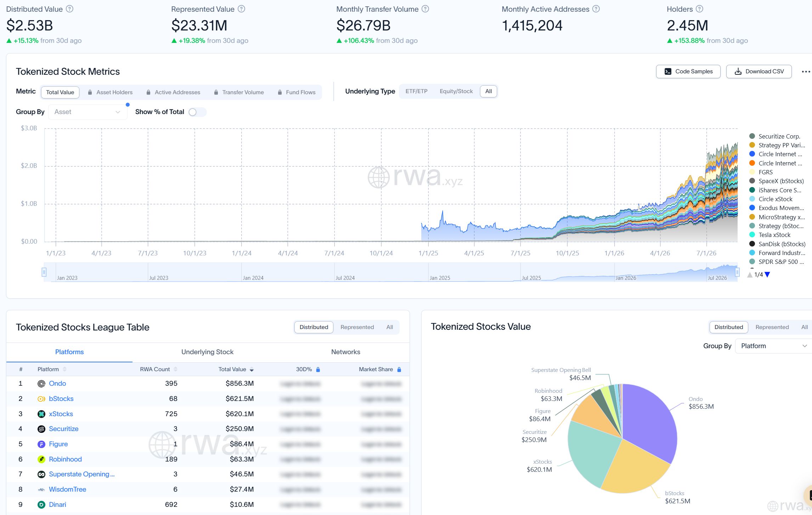Open the Group By Asset dropdown
Viewport: 812px width, 515px height.
[x=88, y=112]
